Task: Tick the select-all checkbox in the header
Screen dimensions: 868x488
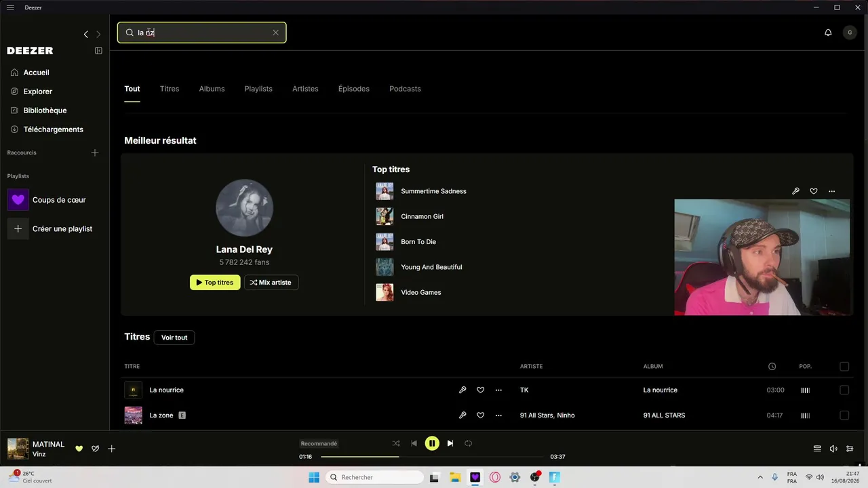Action: (x=844, y=367)
